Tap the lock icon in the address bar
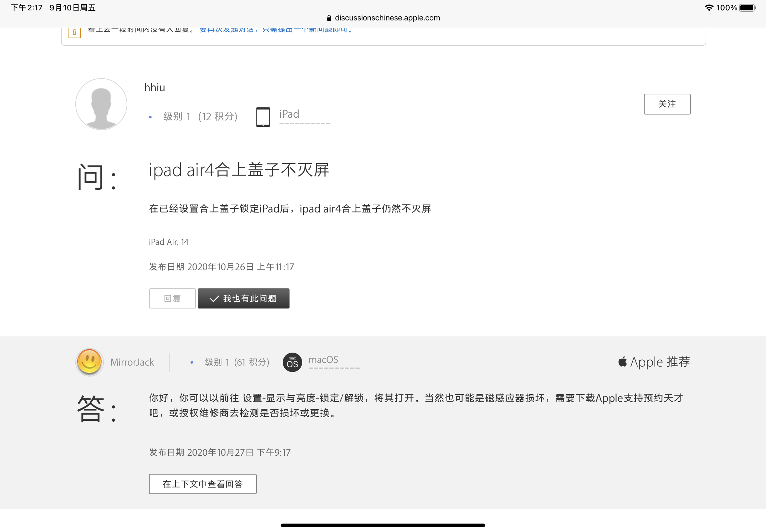This screenshot has height=532, width=766. [329, 18]
